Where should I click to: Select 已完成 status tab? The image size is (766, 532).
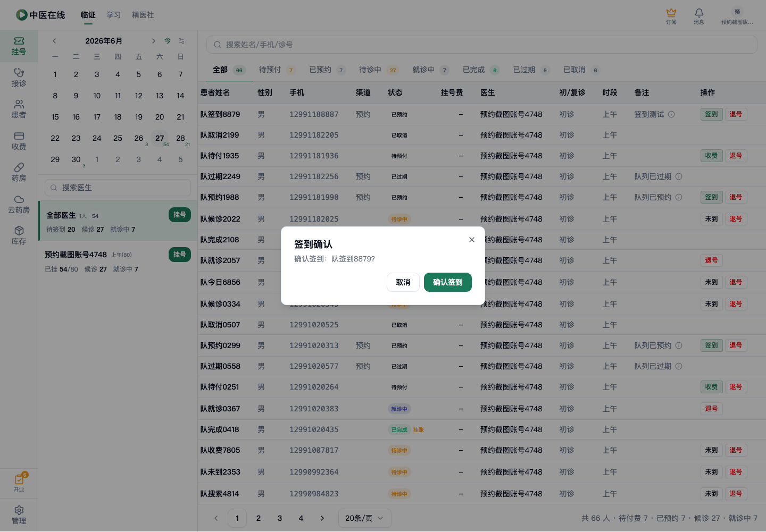point(481,70)
